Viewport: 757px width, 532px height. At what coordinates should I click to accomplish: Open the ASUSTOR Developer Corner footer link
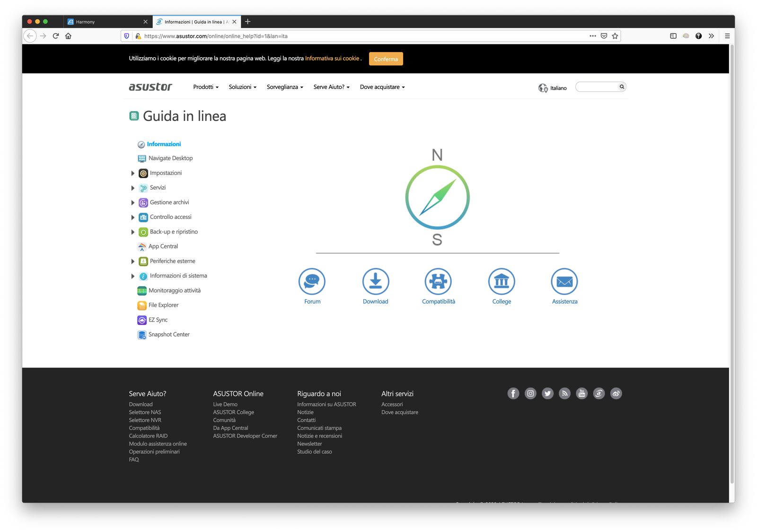(245, 436)
